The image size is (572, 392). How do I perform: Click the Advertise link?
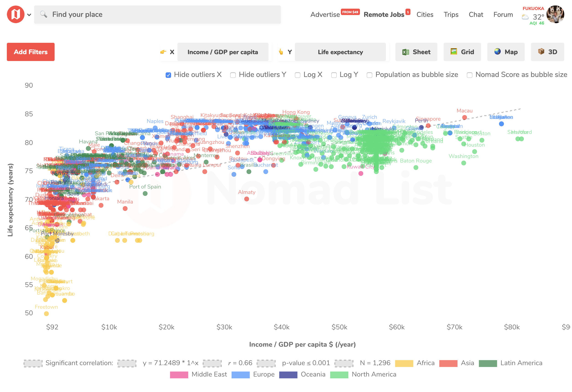tap(325, 15)
